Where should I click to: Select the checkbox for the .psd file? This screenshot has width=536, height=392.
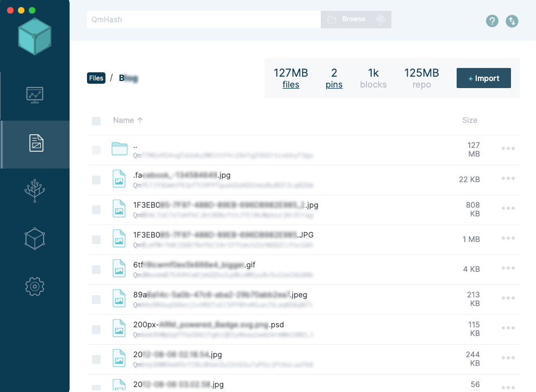(96, 329)
